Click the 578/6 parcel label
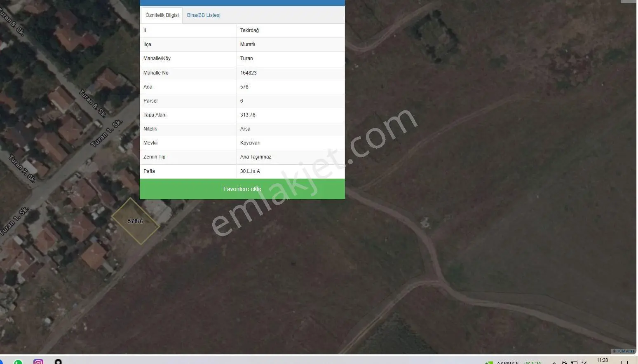The width and height of the screenshot is (638, 364). [x=135, y=221]
